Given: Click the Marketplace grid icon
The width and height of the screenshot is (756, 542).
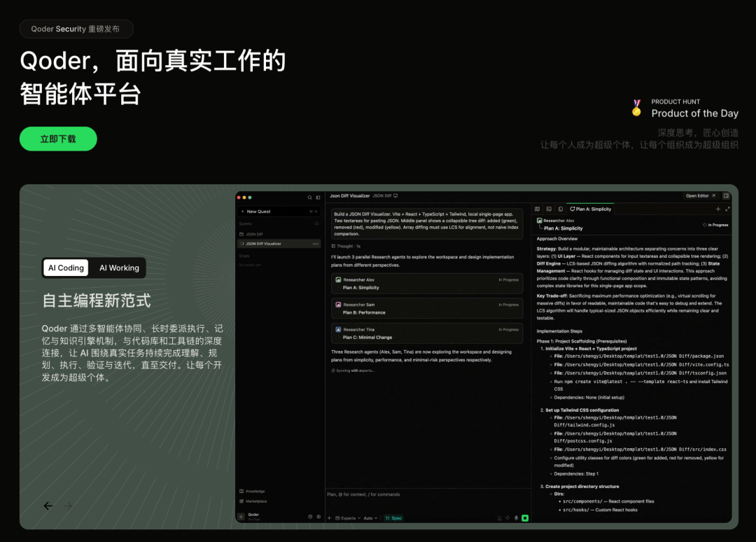Looking at the screenshot, I should 241,501.
